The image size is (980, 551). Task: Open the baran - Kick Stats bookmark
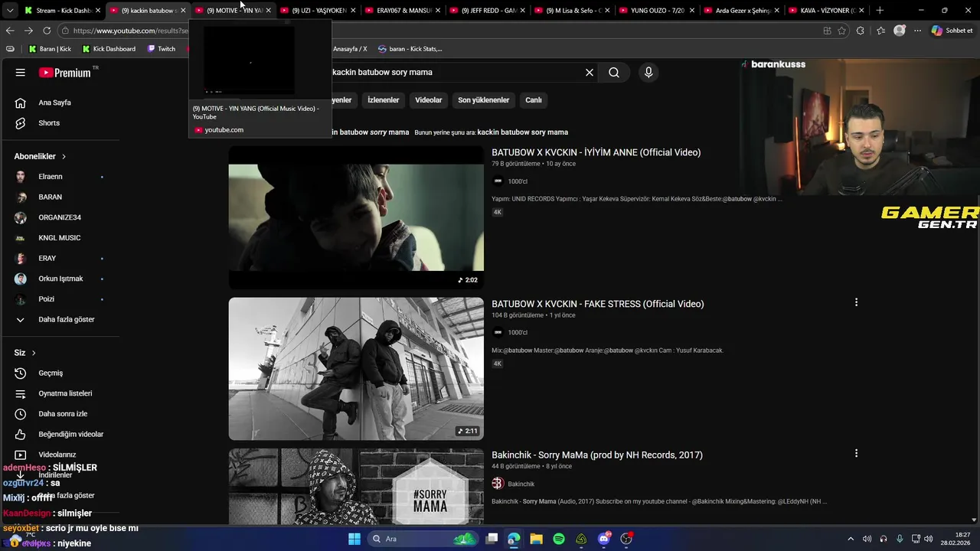pos(410,49)
